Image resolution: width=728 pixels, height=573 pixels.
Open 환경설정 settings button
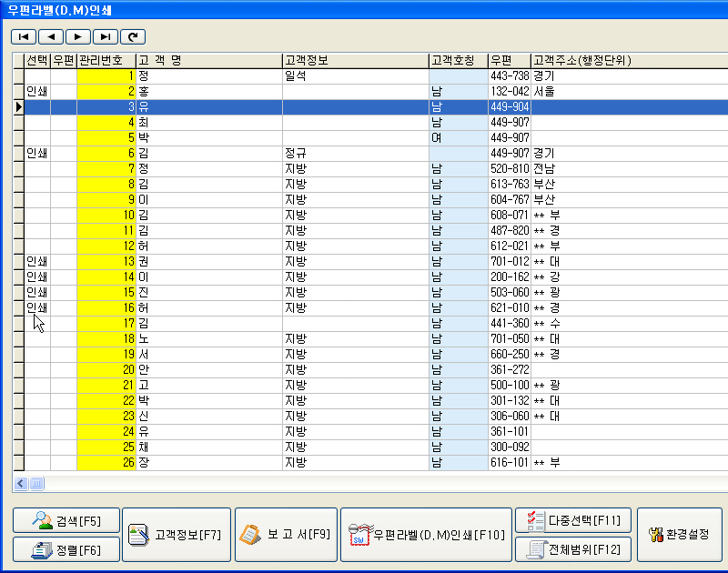point(680,535)
